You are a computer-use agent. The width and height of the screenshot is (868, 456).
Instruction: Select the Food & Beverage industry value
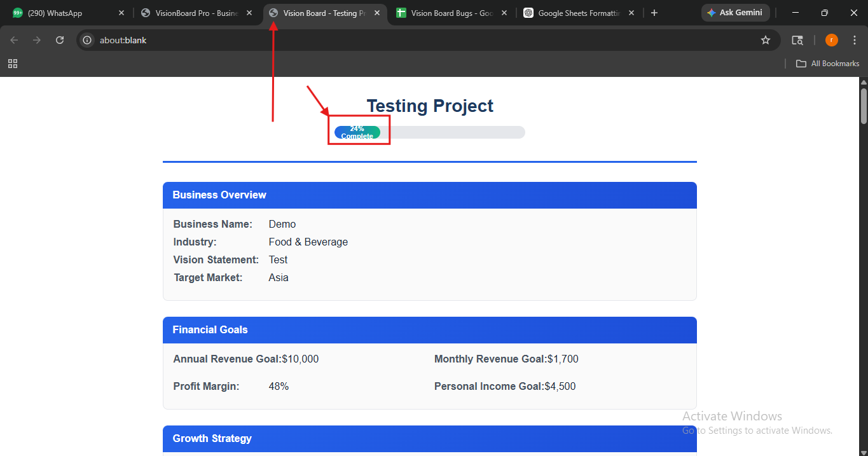click(308, 242)
